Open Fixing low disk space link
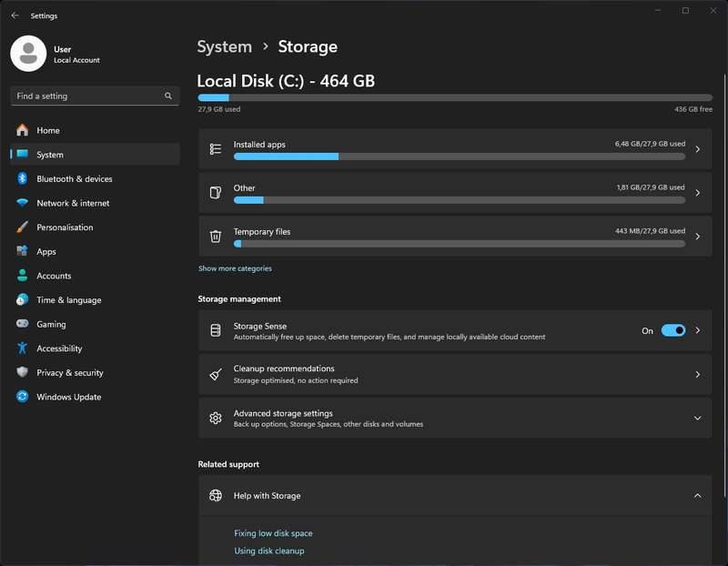Image resolution: width=728 pixels, height=566 pixels. 273,533
